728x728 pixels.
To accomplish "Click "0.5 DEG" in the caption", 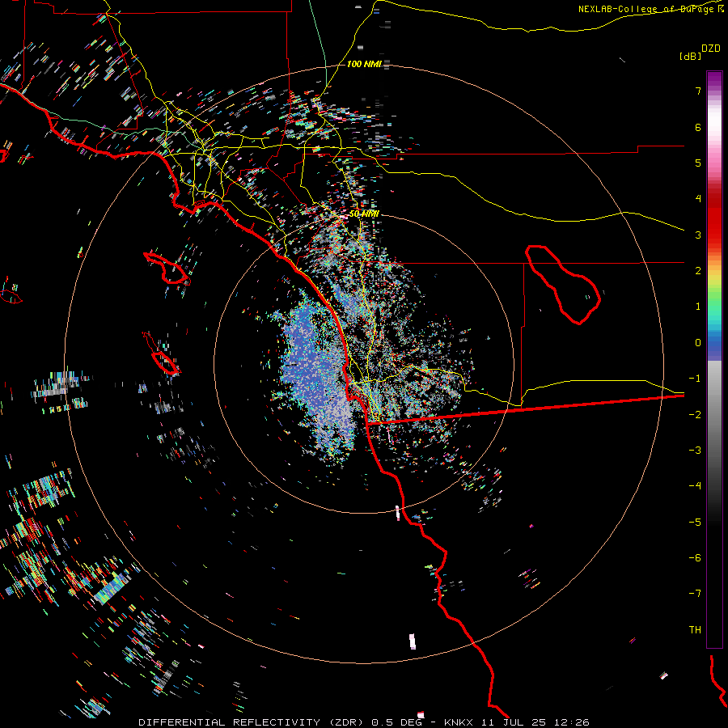I will coord(396,722).
